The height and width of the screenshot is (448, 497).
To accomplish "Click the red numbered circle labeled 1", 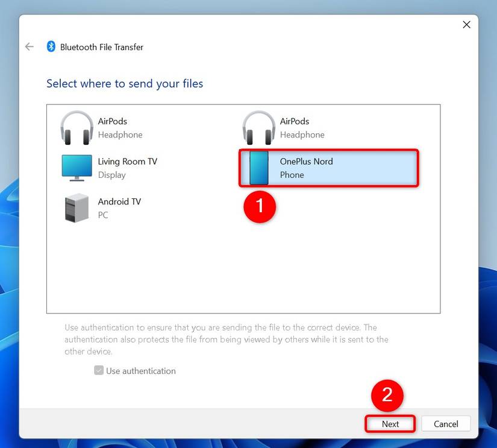I will 260,207.
